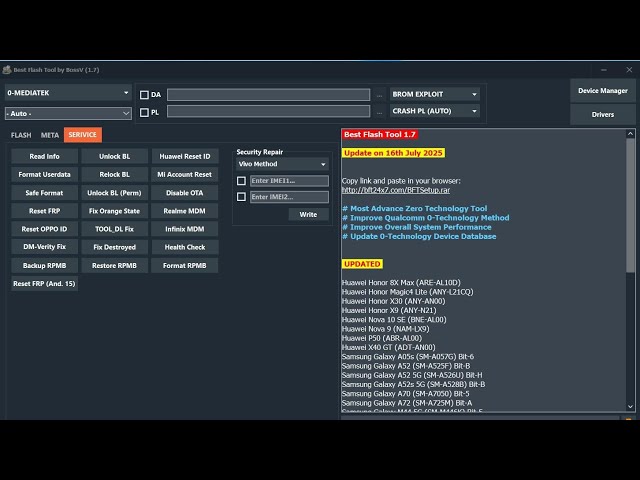
Task: Click 'Update on 16th July 2025' text
Action: click(x=393, y=153)
